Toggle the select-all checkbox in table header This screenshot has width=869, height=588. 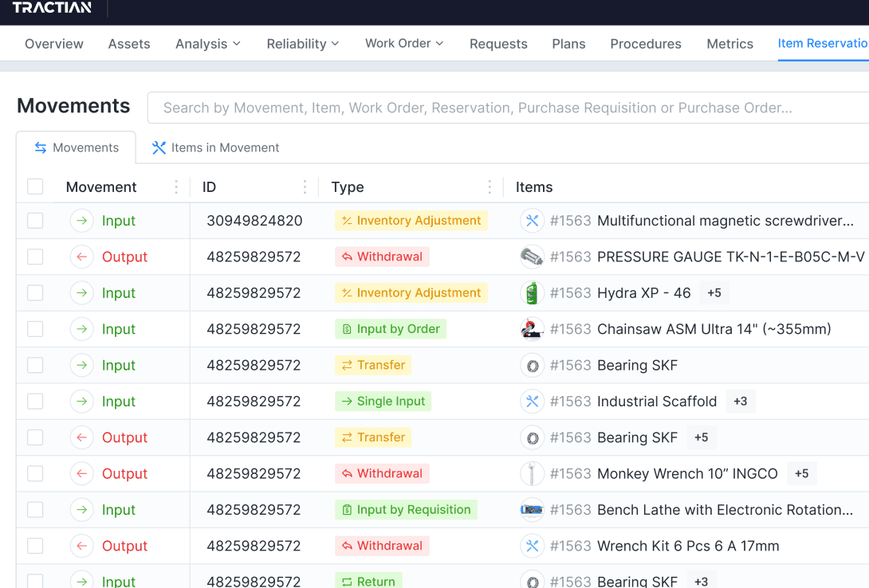click(x=35, y=186)
